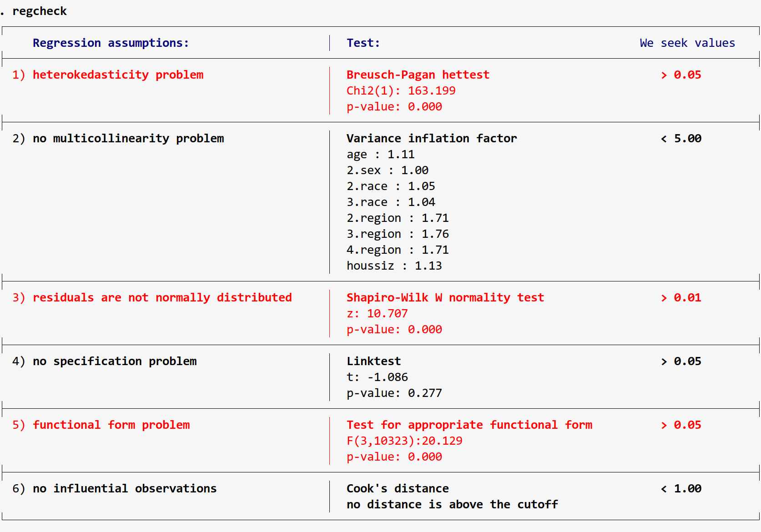The width and height of the screenshot is (761, 532).
Task: Select the Chi2(1): 163.199 statistic
Action: click(401, 90)
